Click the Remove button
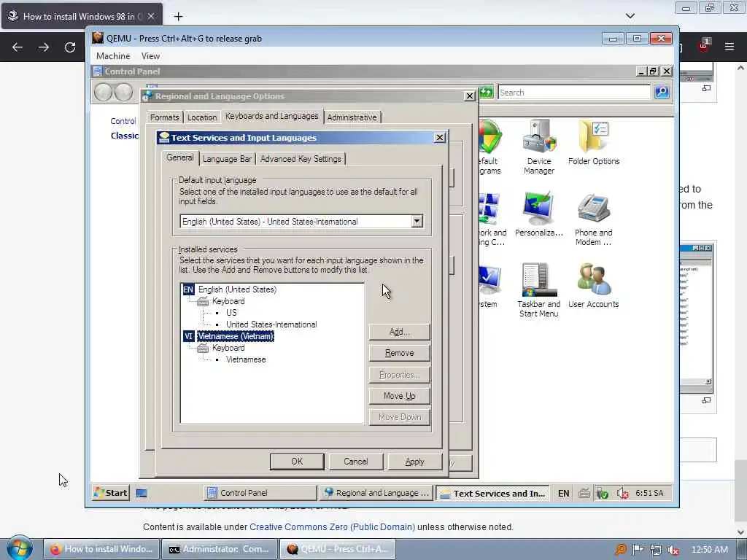747x560 pixels. pyautogui.click(x=399, y=353)
